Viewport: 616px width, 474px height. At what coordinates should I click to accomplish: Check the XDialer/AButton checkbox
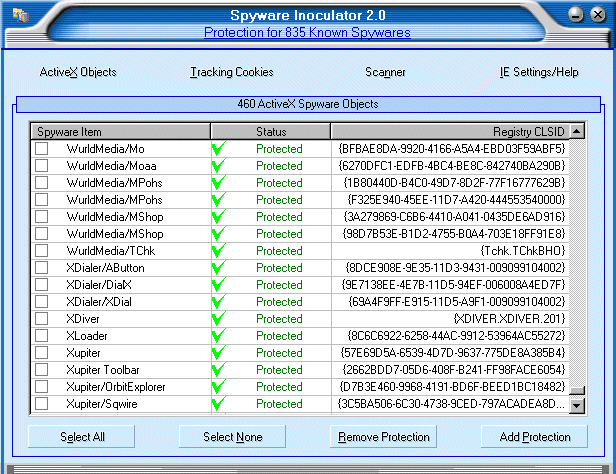[x=42, y=268]
